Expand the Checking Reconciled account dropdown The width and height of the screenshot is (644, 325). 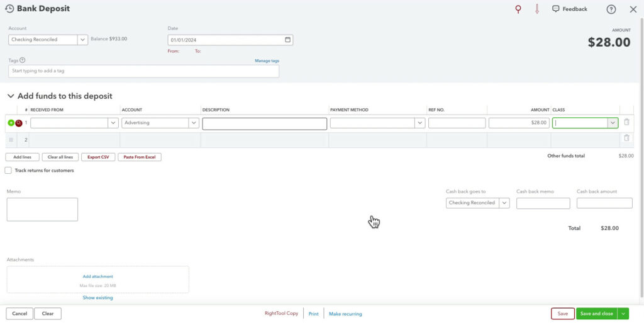point(82,40)
